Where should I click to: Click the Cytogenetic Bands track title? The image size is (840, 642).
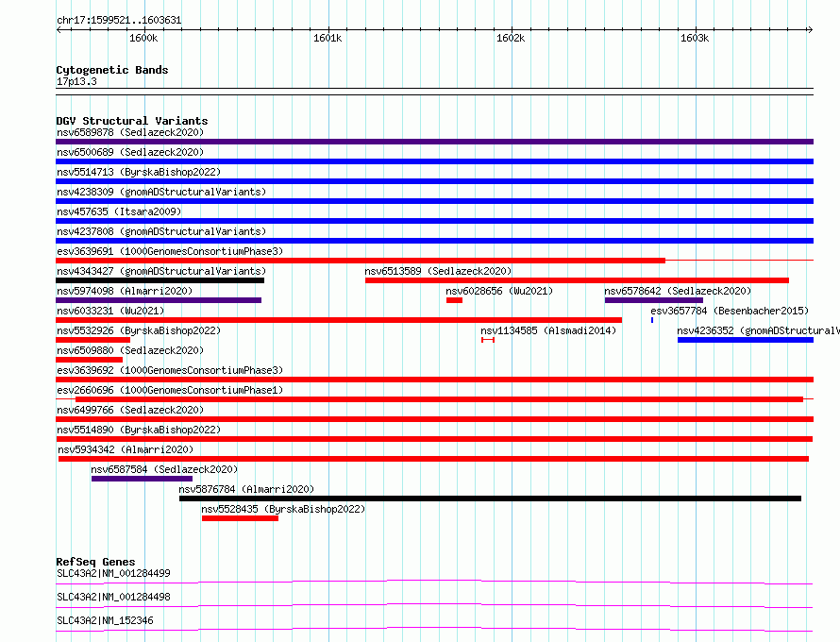click(x=112, y=70)
